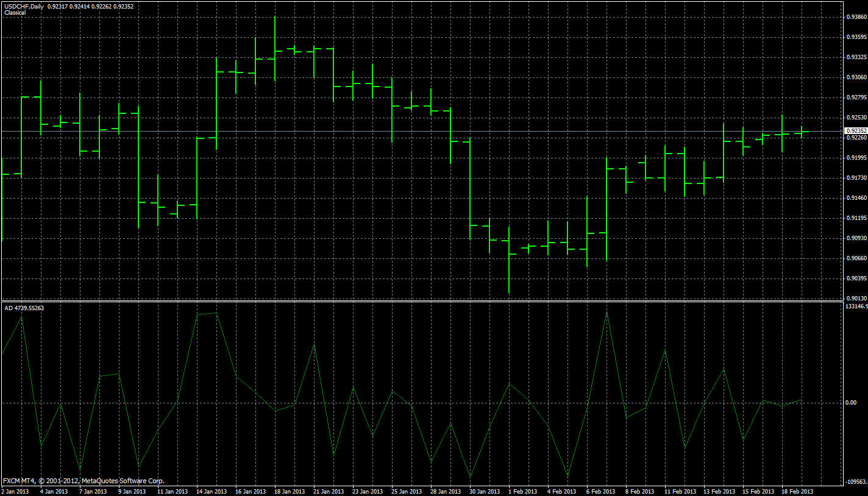Click the 11 Feb 2013 date label
Viewport: 868px width, 496px height.
tap(680, 492)
